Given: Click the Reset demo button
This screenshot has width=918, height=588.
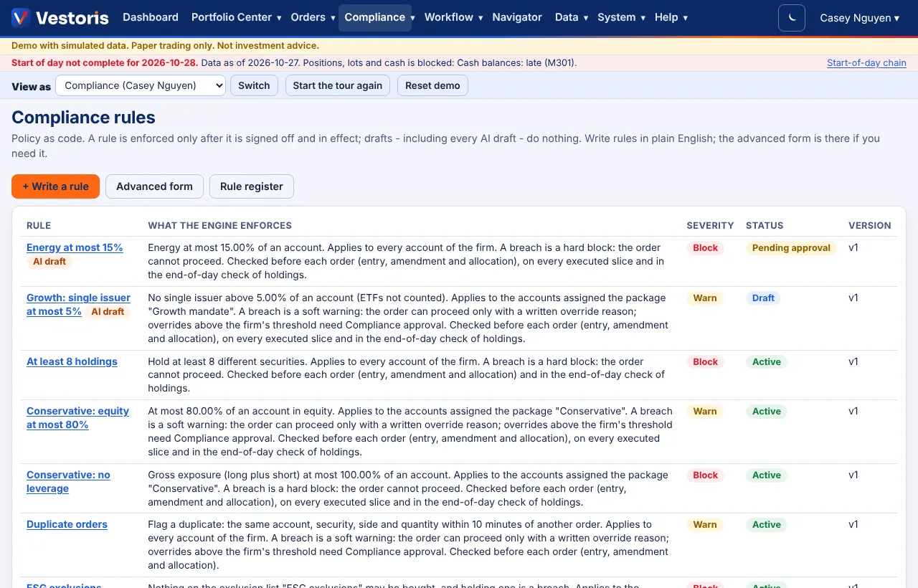Looking at the screenshot, I should (432, 85).
